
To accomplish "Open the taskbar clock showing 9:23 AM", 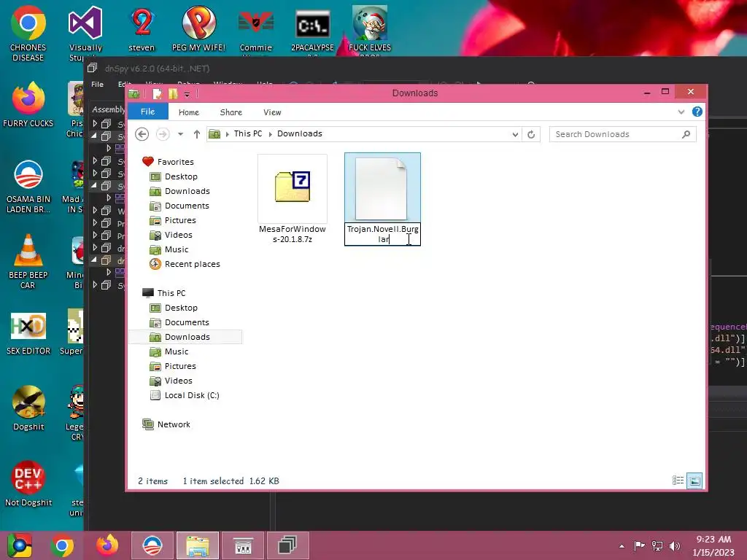I will [x=713, y=545].
